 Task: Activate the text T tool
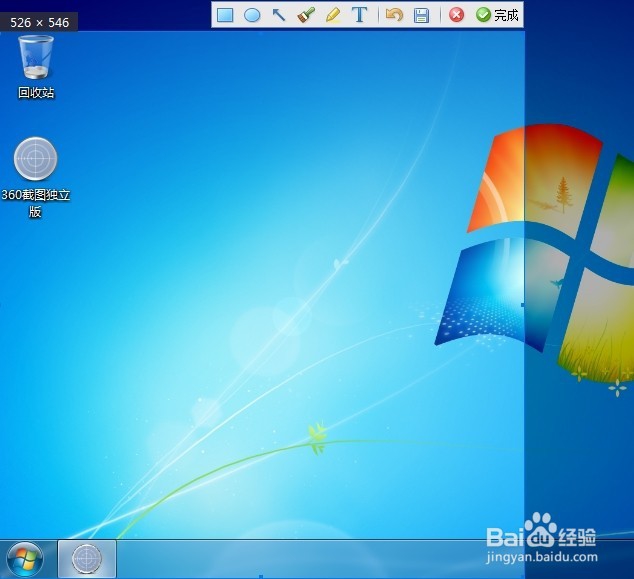359,15
